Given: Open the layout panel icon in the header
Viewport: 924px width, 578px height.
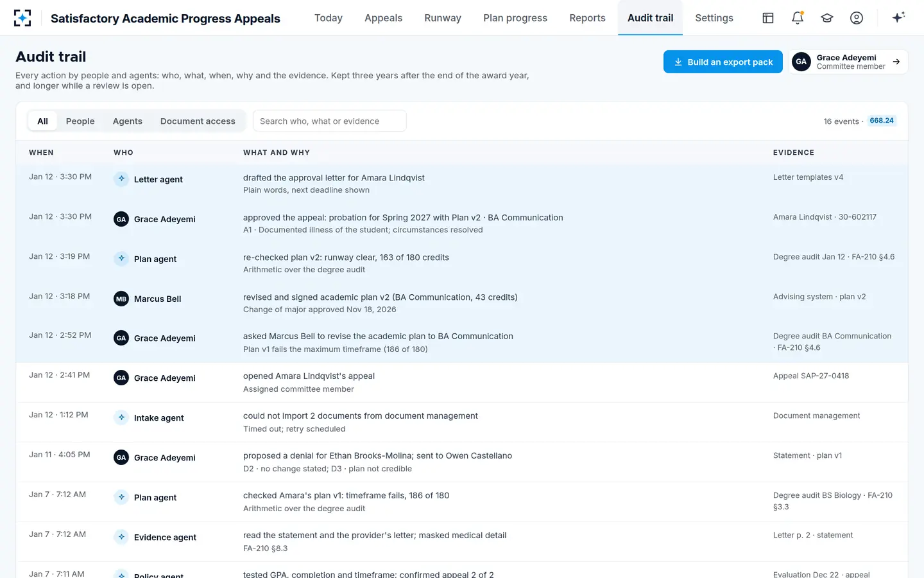Looking at the screenshot, I should (x=768, y=18).
